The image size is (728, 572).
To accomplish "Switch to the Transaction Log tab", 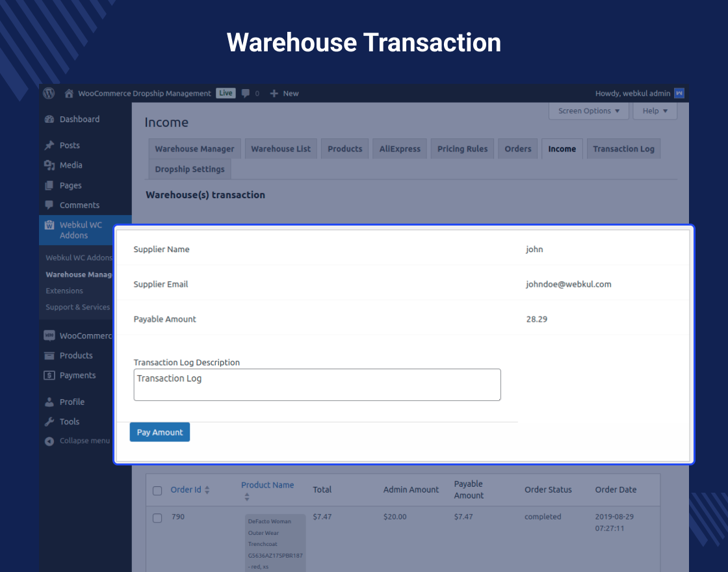I will pos(623,148).
